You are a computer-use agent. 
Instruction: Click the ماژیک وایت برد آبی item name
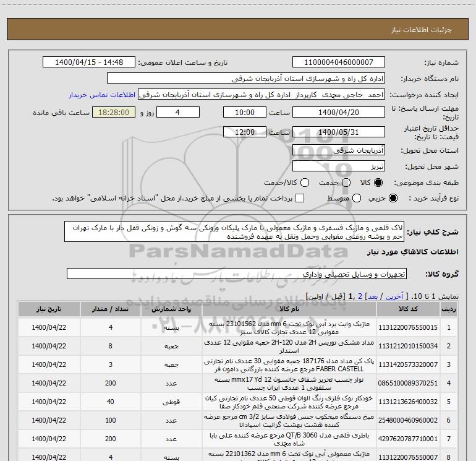[289, 328]
